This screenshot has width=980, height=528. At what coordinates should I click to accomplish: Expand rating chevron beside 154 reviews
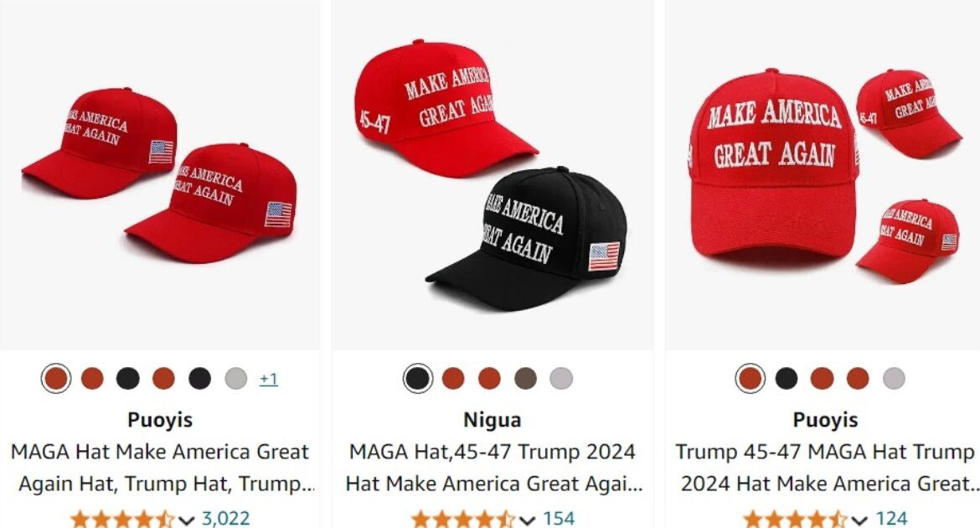click(x=527, y=520)
